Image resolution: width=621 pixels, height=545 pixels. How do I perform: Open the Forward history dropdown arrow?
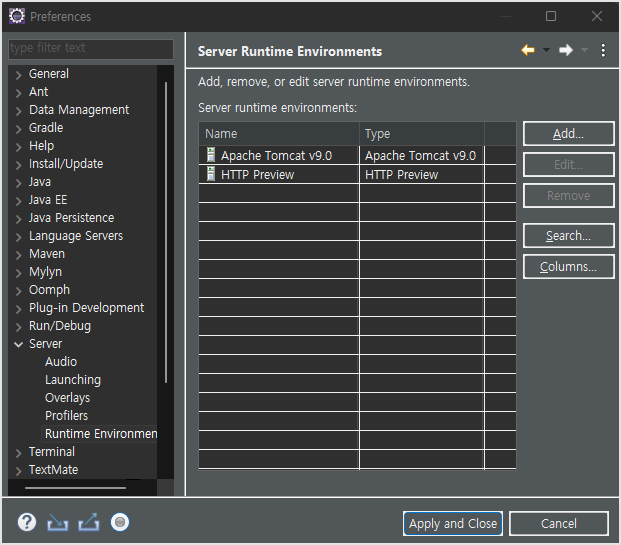584,50
